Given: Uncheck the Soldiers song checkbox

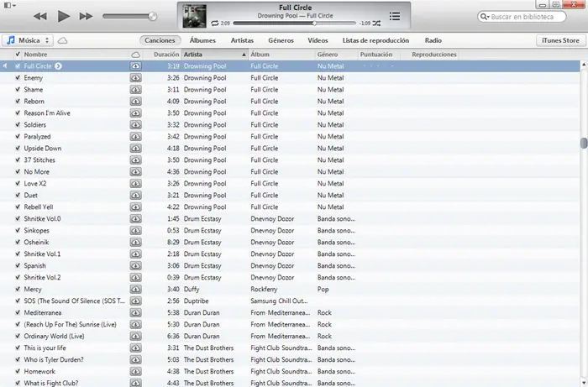Looking at the screenshot, I should click(18, 125).
